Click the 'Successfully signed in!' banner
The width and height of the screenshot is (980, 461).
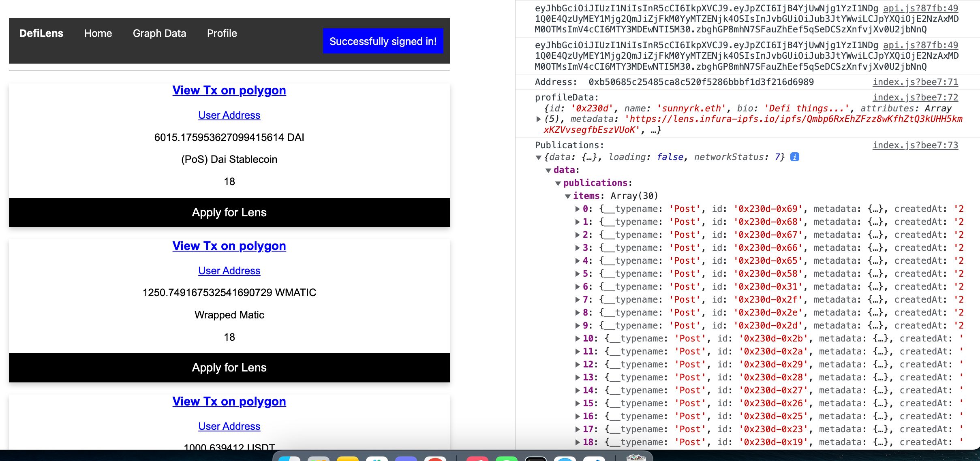tap(383, 41)
